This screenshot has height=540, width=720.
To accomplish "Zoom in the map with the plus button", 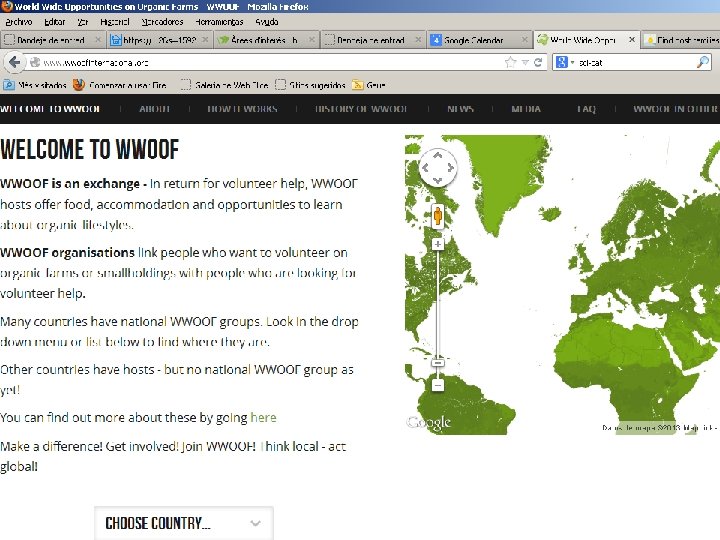I will point(438,244).
